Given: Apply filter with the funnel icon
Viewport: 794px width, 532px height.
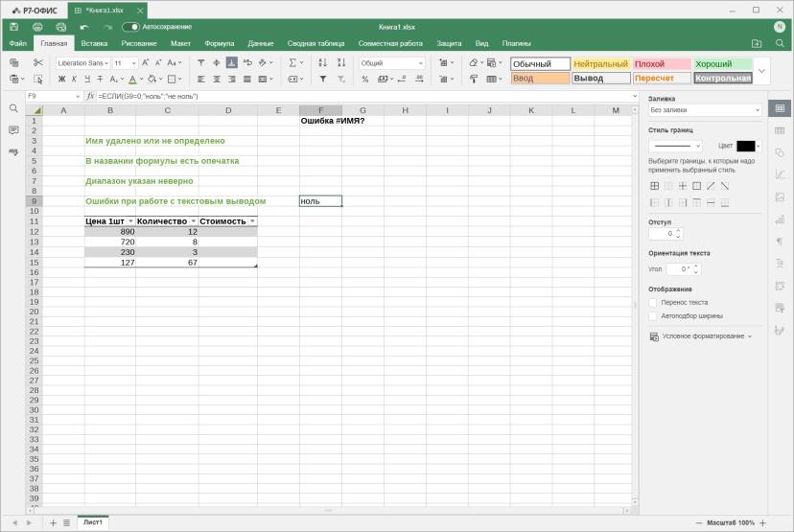Looking at the screenshot, I should [322, 79].
